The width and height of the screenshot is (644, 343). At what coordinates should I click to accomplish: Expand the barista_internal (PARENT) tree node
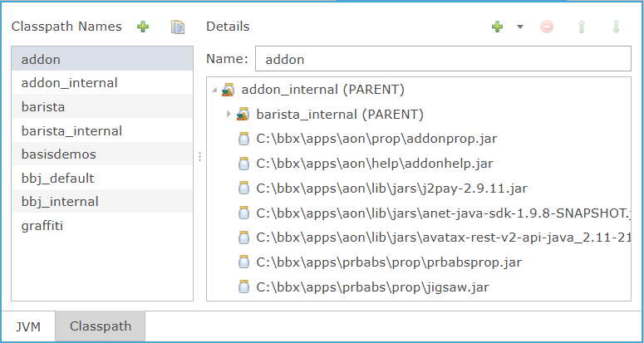click(229, 114)
